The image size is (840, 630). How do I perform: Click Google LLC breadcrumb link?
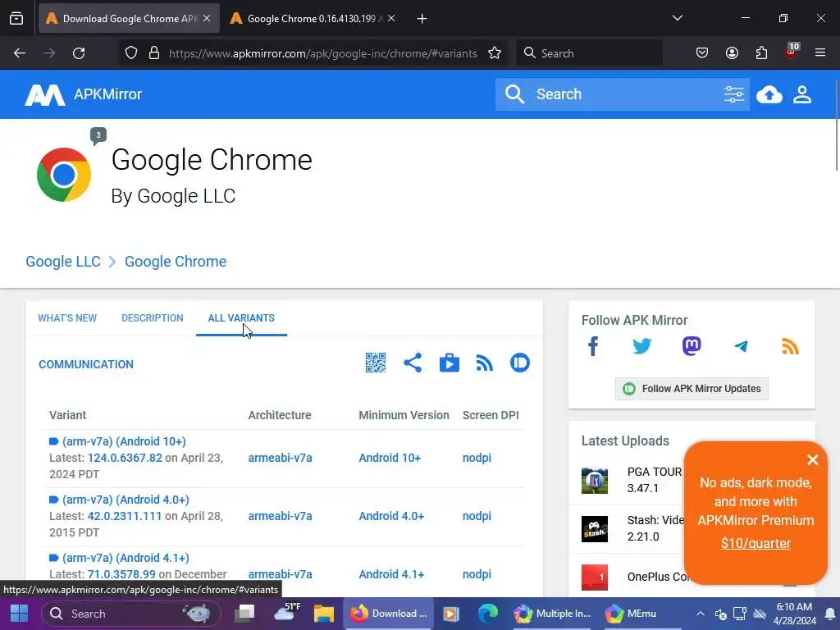tap(63, 262)
